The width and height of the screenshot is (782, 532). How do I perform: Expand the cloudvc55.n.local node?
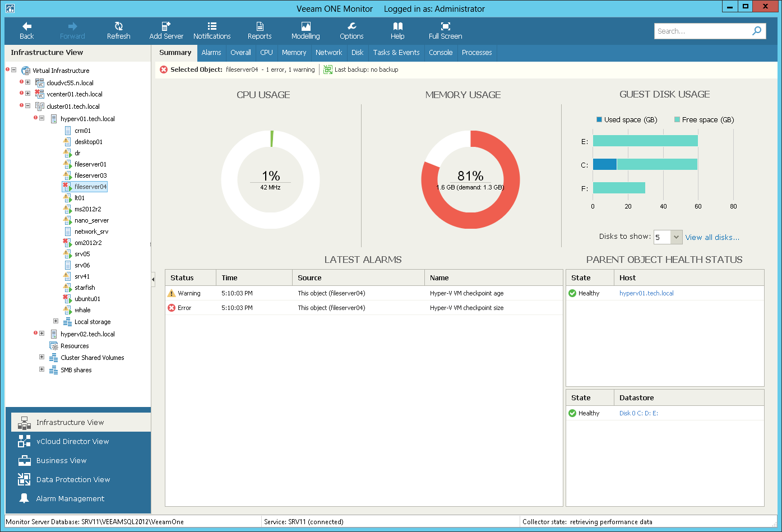(28, 82)
